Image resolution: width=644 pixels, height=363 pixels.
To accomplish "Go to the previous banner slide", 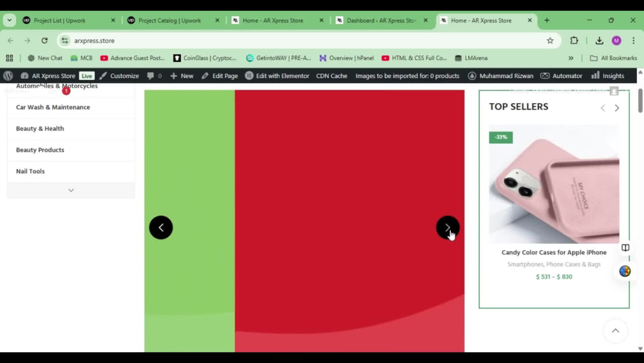I will coord(161,228).
